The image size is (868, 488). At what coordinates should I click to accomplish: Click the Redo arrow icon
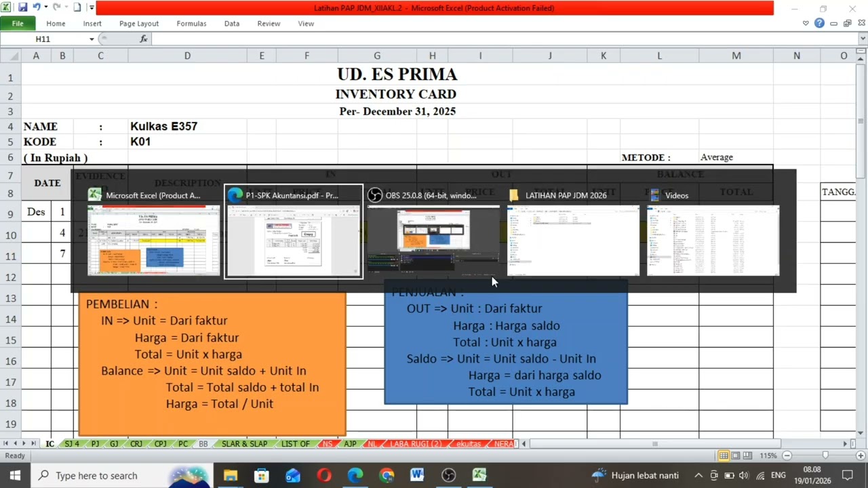pyautogui.click(x=56, y=7)
